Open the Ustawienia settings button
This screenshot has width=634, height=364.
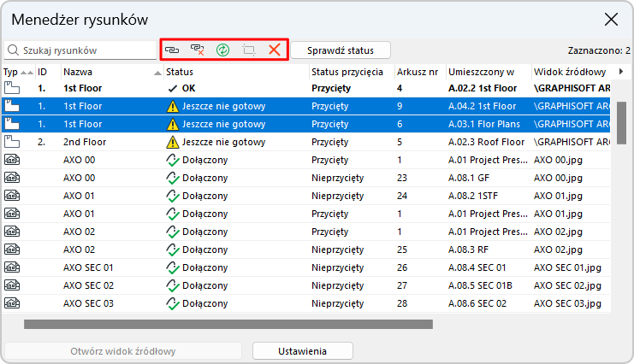pyautogui.click(x=303, y=351)
